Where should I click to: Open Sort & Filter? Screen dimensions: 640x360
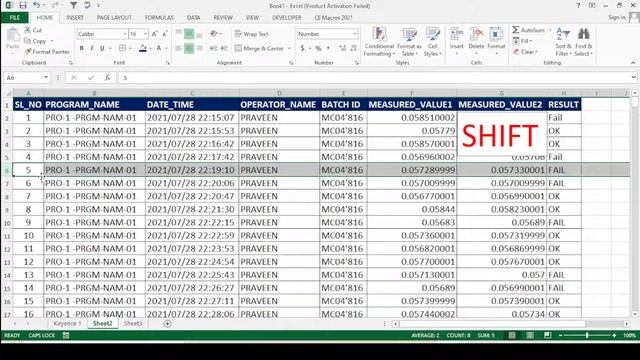pos(563,42)
